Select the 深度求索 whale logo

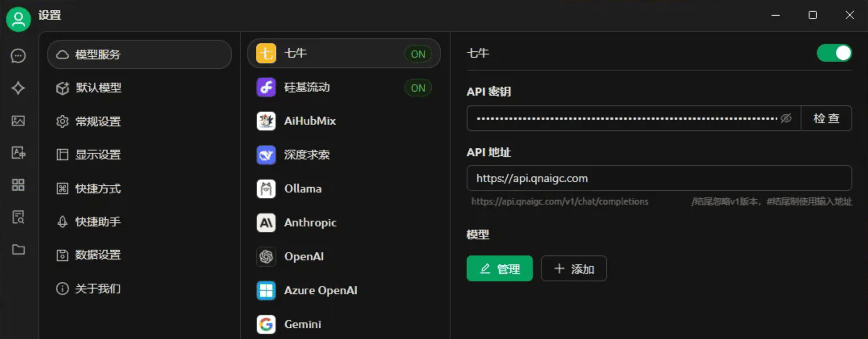[x=266, y=155]
